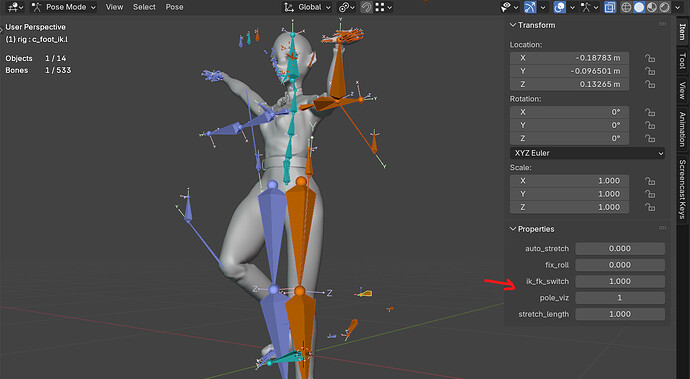The height and width of the screenshot is (379, 690).
Task: Switch to Material Preview shading
Action: point(652,7)
